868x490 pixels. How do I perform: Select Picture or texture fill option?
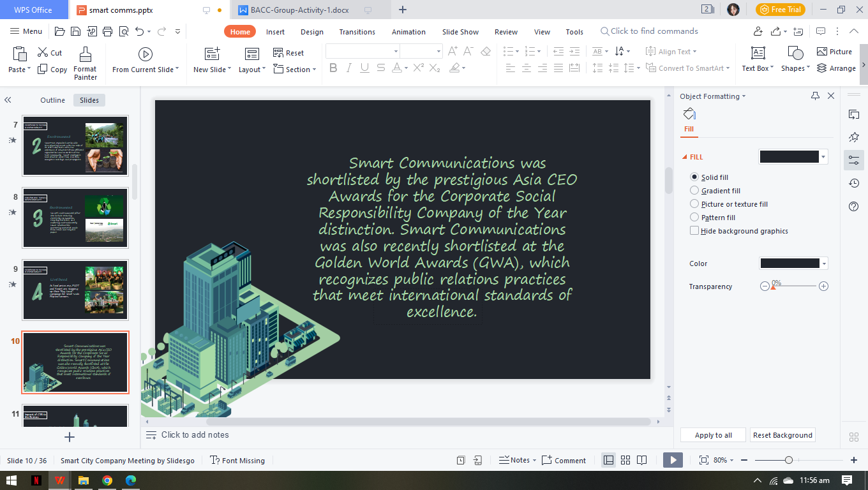[x=694, y=204]
